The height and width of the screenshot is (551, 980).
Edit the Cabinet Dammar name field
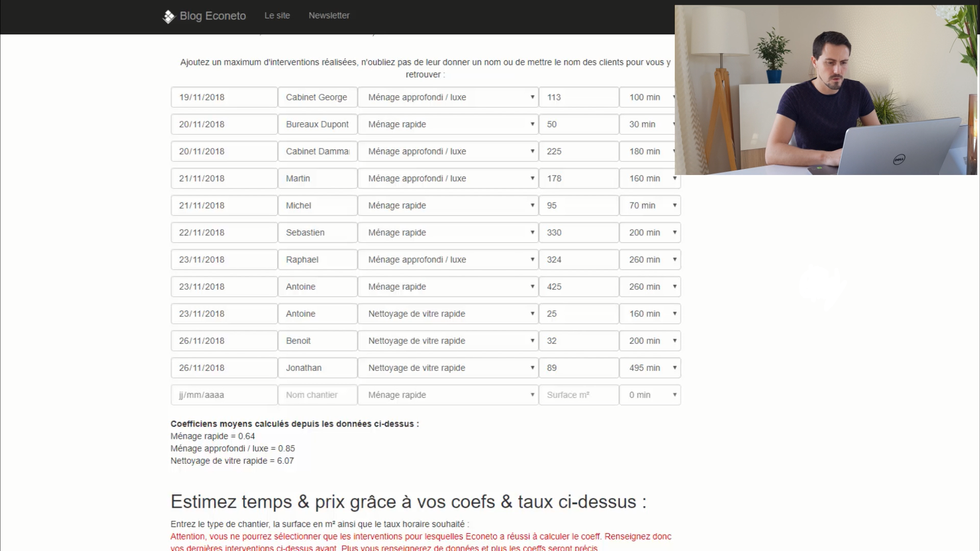[x=317, y=151]
